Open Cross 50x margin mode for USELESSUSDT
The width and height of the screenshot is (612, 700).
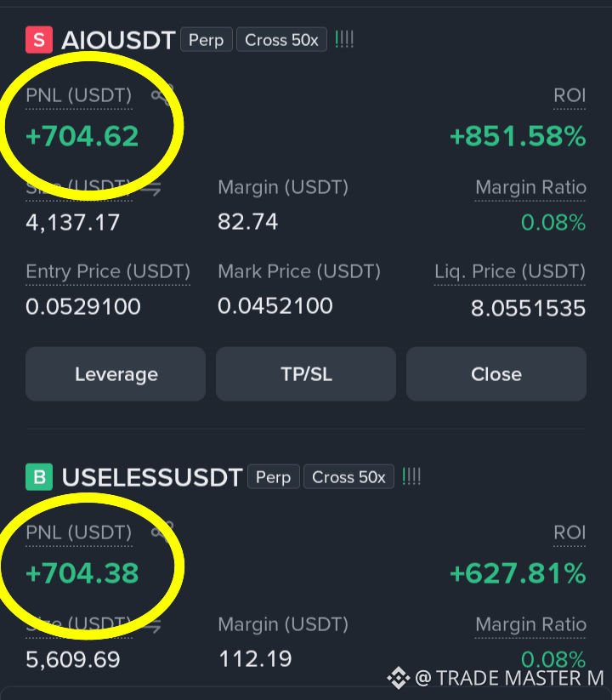tap(348, 477)
